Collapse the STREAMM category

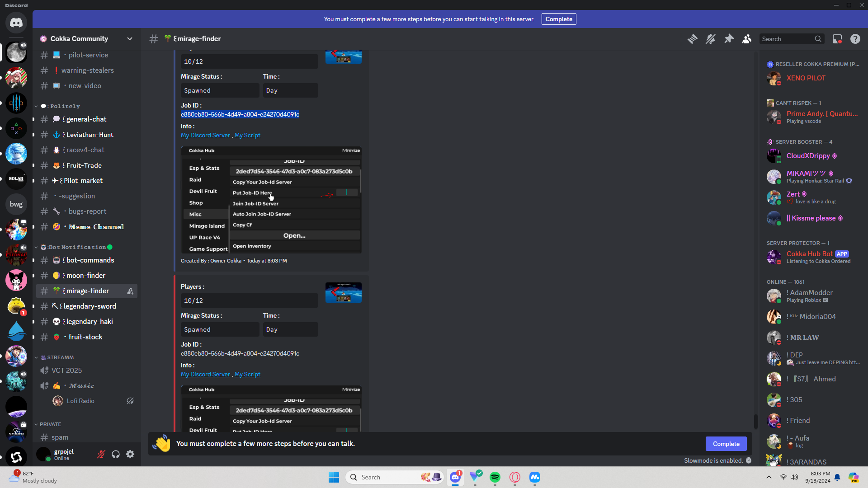[54, 357]
